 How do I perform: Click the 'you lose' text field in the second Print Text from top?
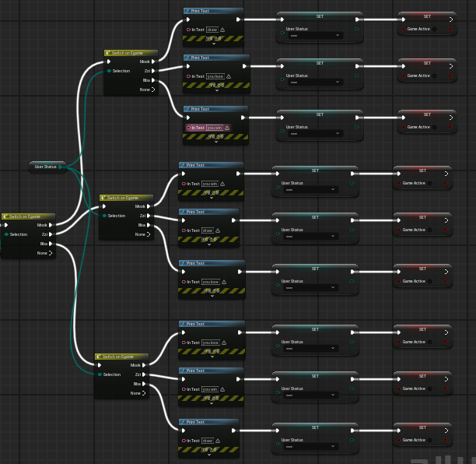click(x=215, y=76)
